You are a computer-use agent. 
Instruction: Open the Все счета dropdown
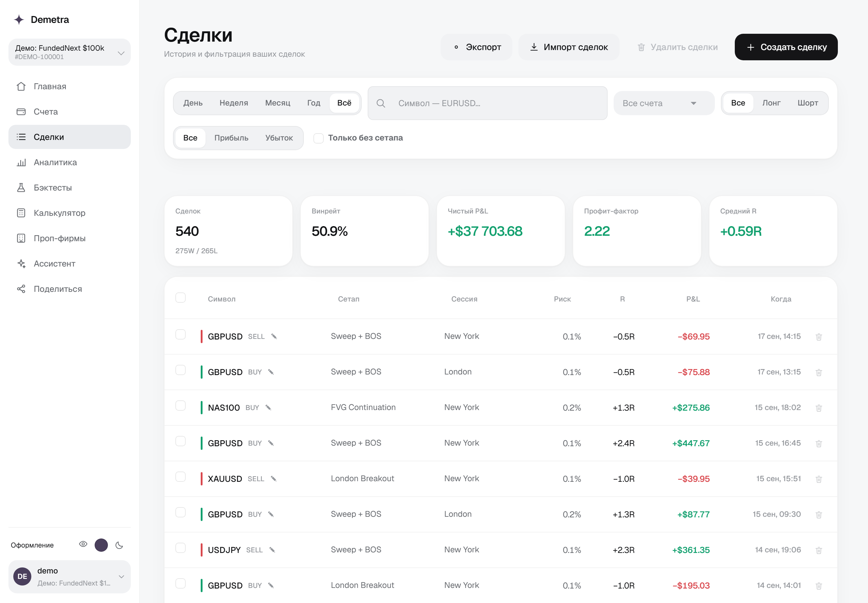[x=664, y=103]
